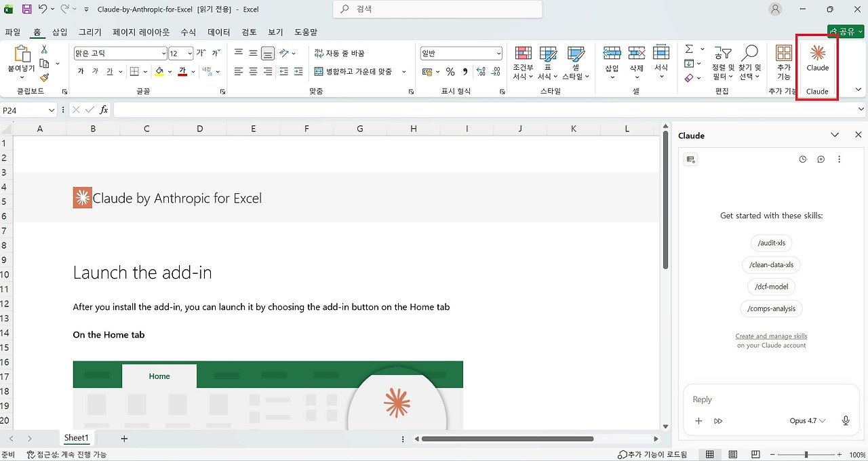
Task: Collapse Claude pane with chevron
Action: [x=835, y=136]
